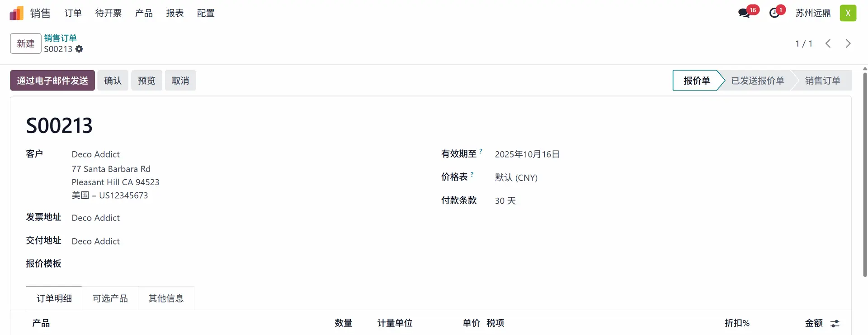Click the 确认 button

113,81
